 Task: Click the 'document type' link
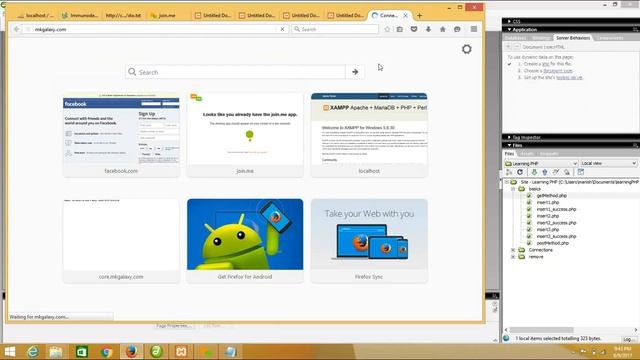[x=558, y=71]
